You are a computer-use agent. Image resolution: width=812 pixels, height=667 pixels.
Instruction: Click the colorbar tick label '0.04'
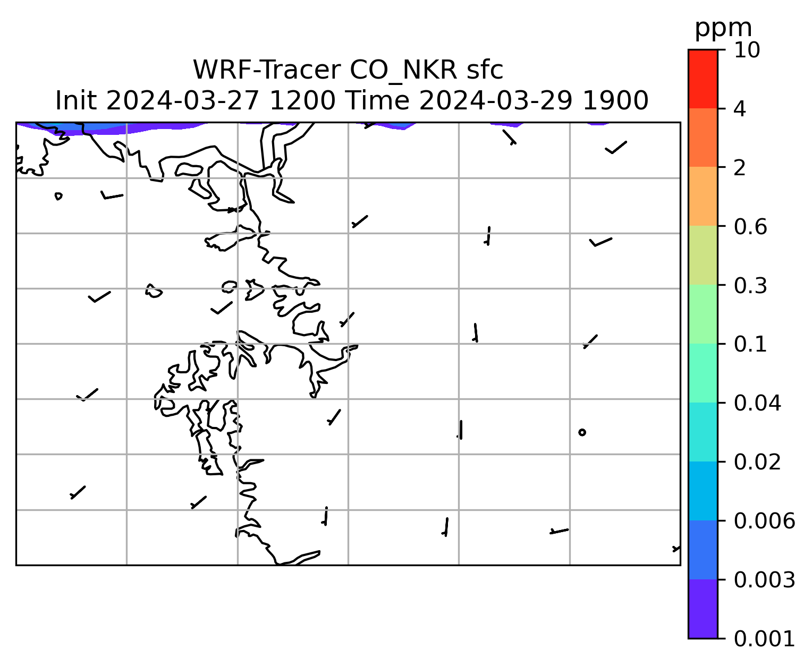[x=757, y=403]
